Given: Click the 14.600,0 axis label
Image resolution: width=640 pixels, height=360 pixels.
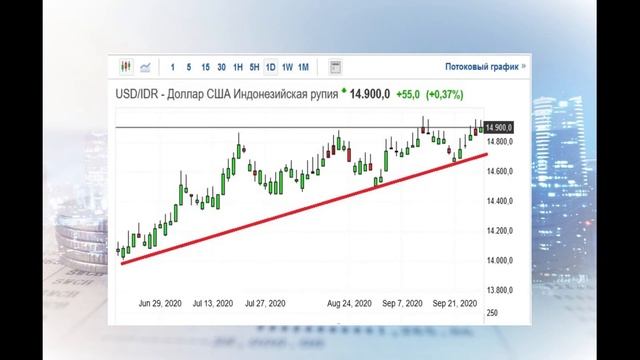Looking at the screenshot, I should coord(500,171).
